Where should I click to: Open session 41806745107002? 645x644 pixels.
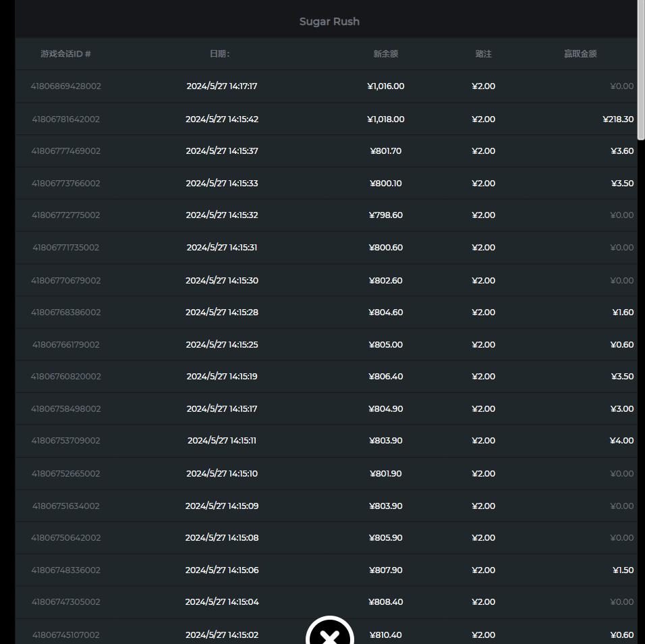click(x=66, y=635)
